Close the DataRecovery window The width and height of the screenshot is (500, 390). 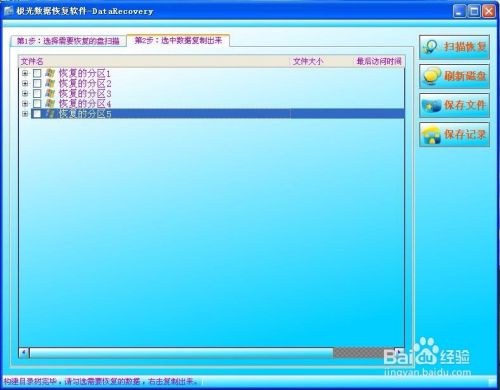[x=489, y=11]
